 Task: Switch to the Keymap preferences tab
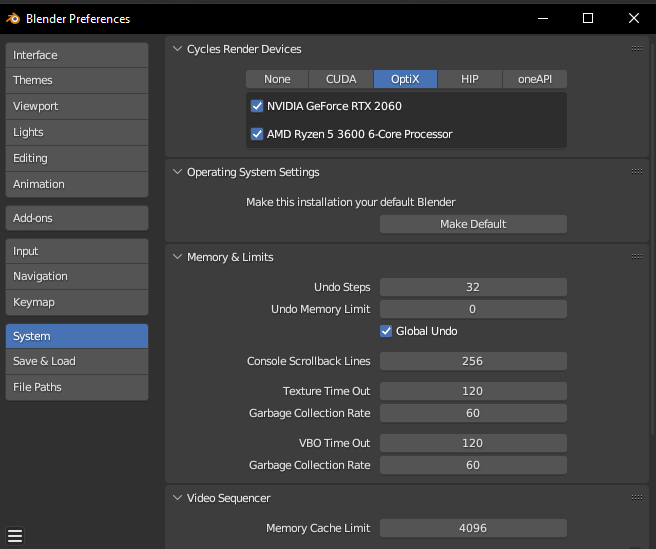click(x=77, y=302)
